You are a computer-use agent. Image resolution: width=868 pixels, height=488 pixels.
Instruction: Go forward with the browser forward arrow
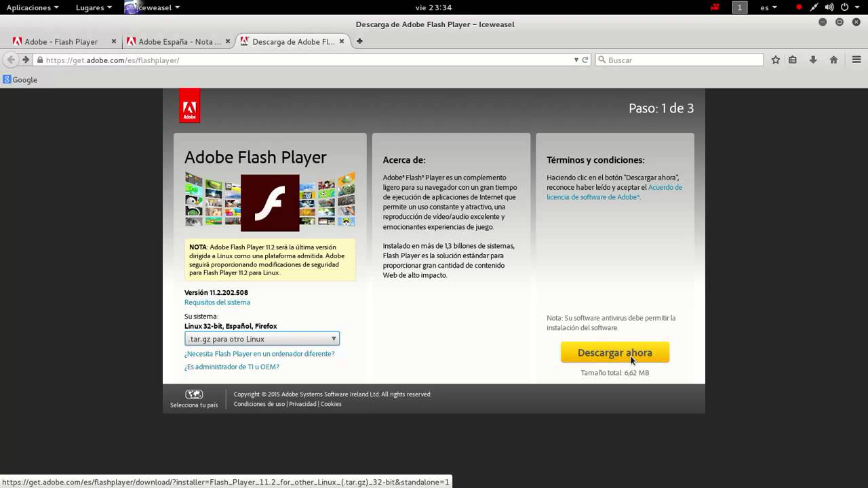click(26, 60)
